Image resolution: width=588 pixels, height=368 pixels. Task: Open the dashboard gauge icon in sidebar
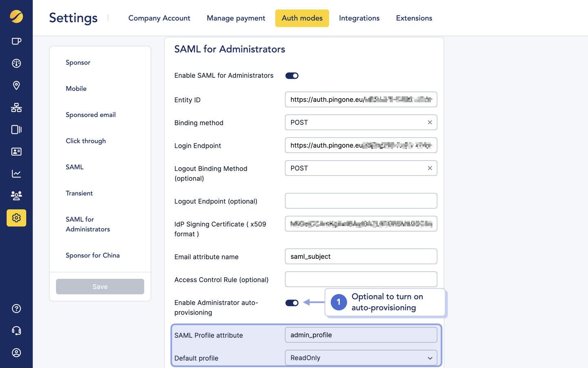tap(16, 63)
